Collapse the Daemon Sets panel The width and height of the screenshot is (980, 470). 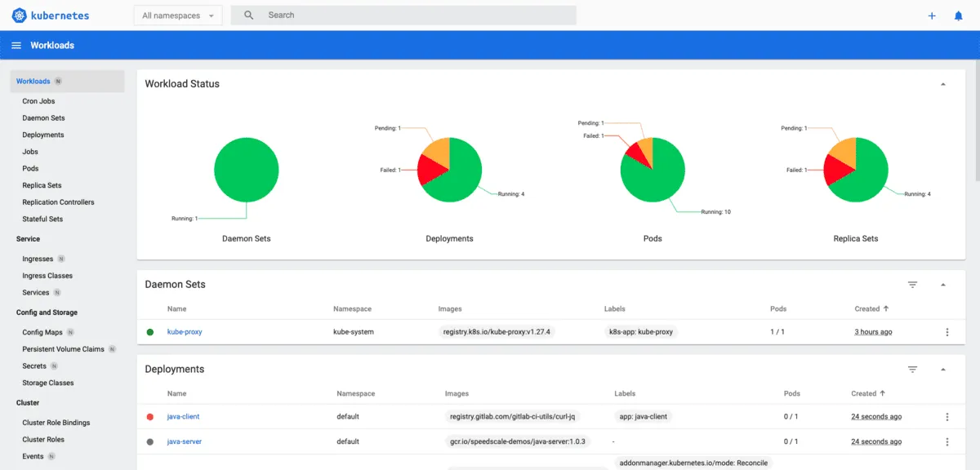942,284
